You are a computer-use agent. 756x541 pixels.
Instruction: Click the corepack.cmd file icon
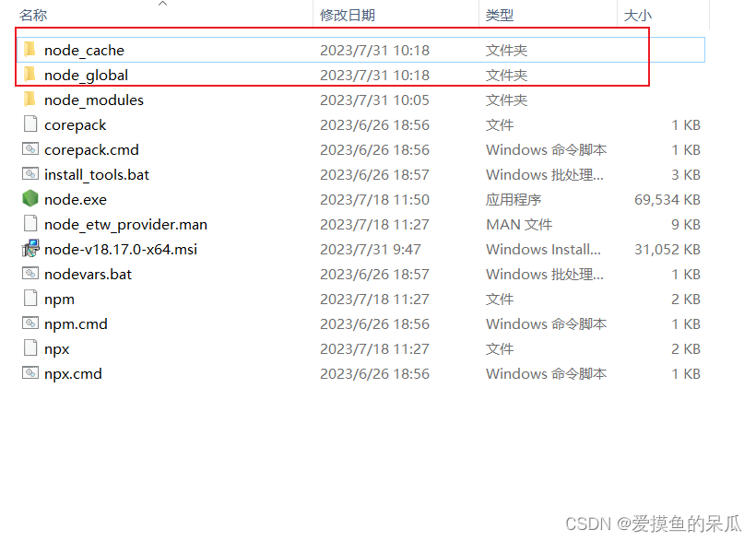coord(30,149)
